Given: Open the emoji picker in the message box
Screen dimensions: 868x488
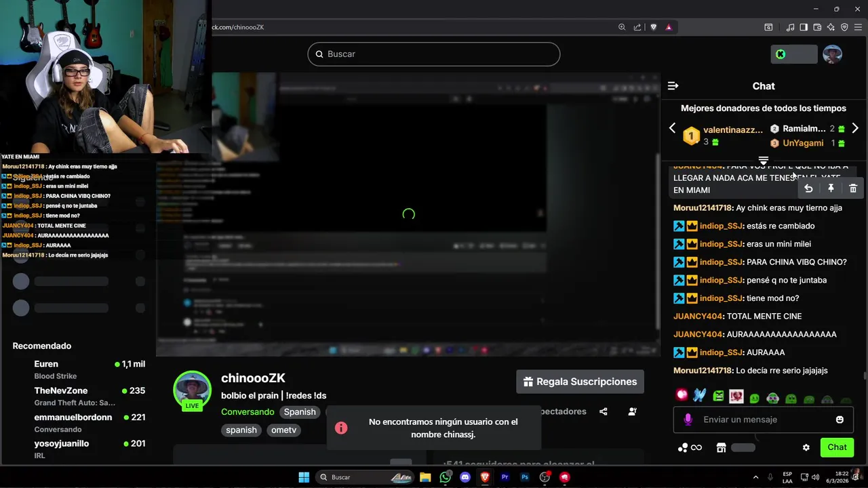Looking at the screenshot, I should [840, 420].
